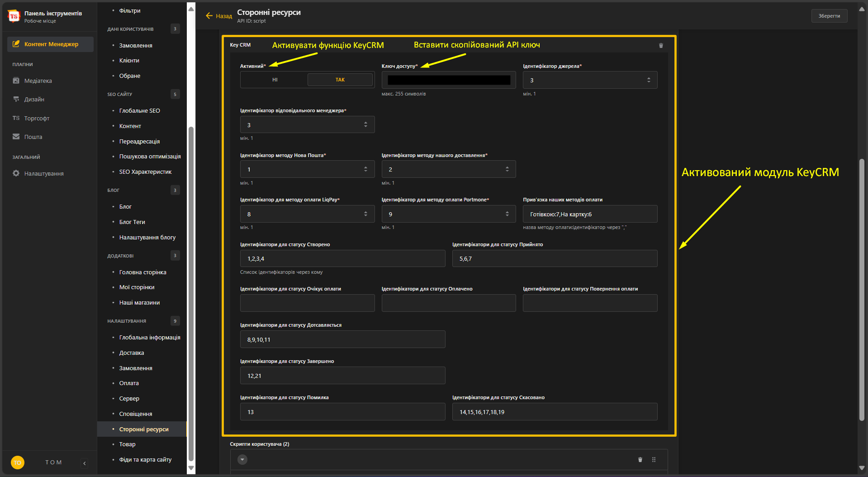Open Блог Теги item
Viewport: 868px width, 477px height.
coord(132,222)
